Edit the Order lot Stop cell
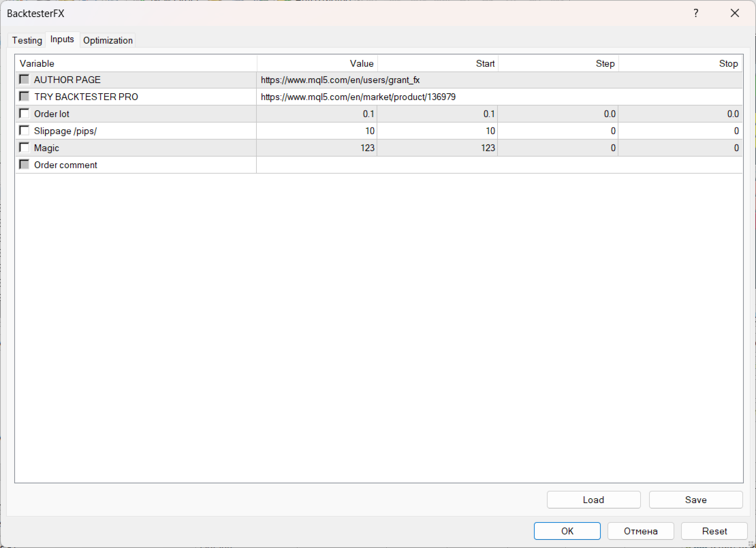756x548 pixels. [x=680, y=114]
